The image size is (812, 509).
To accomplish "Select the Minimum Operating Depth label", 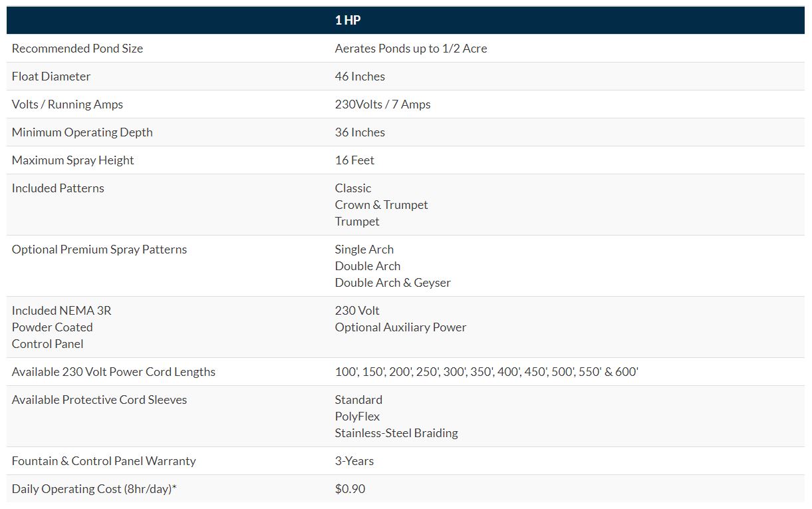I will point(82,132).
